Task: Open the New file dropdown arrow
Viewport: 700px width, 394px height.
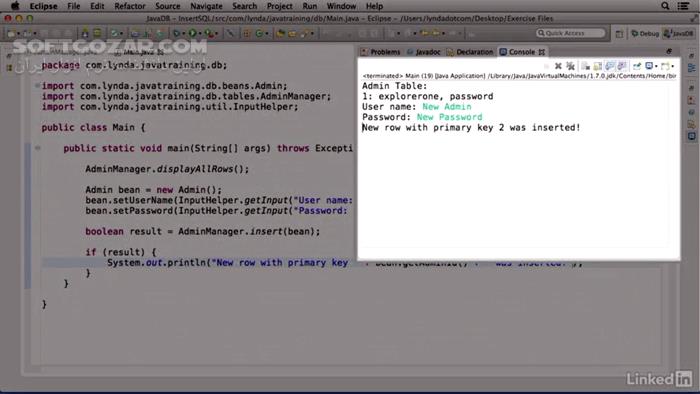Action: [x=18, y=33]
